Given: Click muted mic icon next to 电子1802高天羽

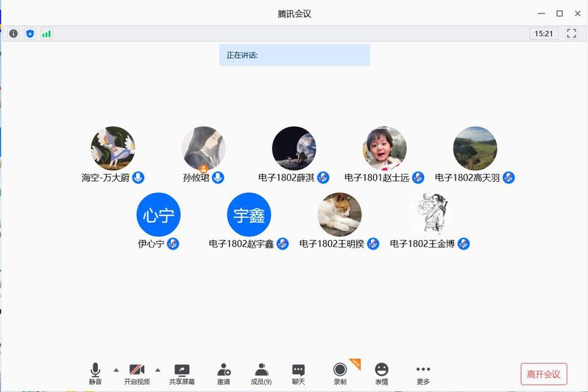Looking at the screenshot, I should [509, 178].
